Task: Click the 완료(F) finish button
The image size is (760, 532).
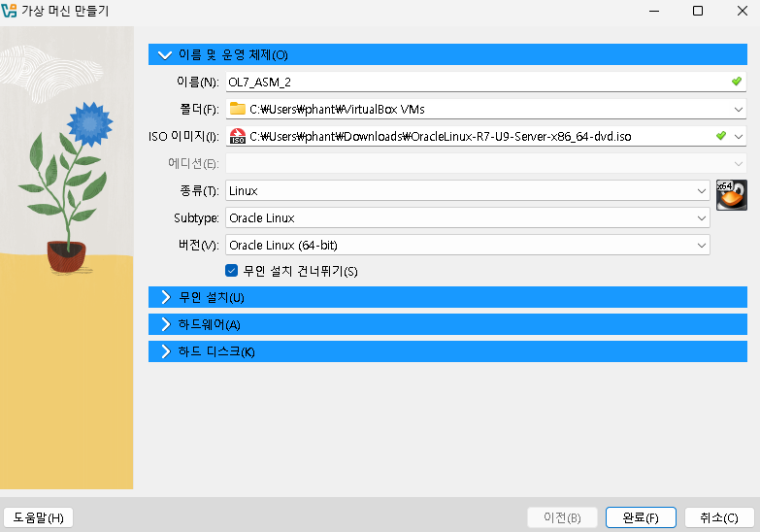Action: point(641,517)
